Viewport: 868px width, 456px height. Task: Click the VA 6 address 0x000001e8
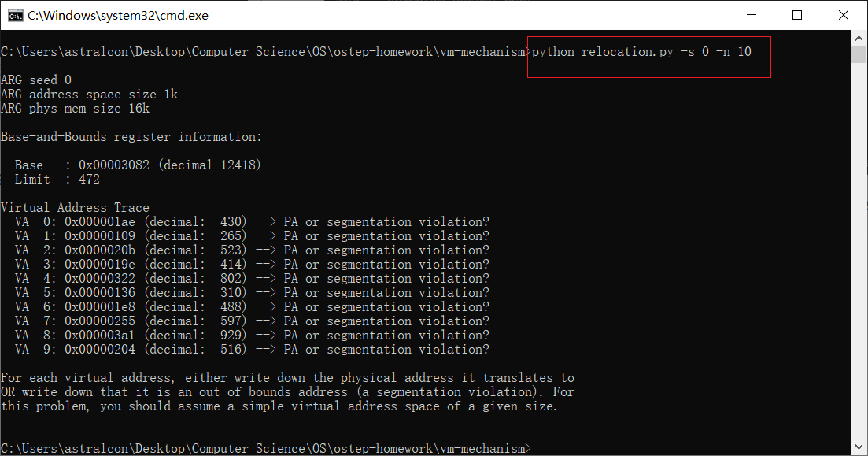click(100, 307)
